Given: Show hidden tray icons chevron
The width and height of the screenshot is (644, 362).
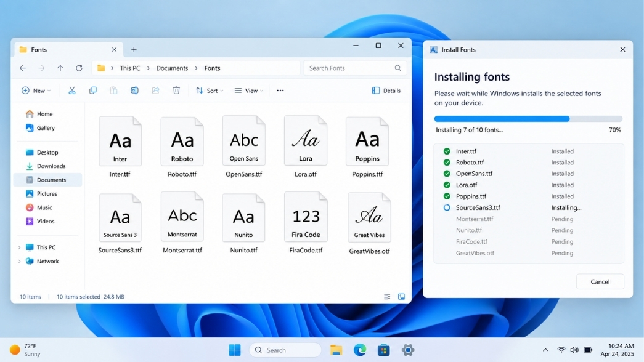Looking at the screenshot, I should 545,350.
